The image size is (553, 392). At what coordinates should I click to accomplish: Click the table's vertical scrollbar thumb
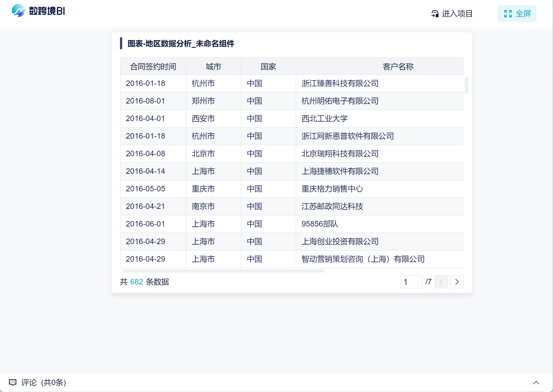click(466, 86)
